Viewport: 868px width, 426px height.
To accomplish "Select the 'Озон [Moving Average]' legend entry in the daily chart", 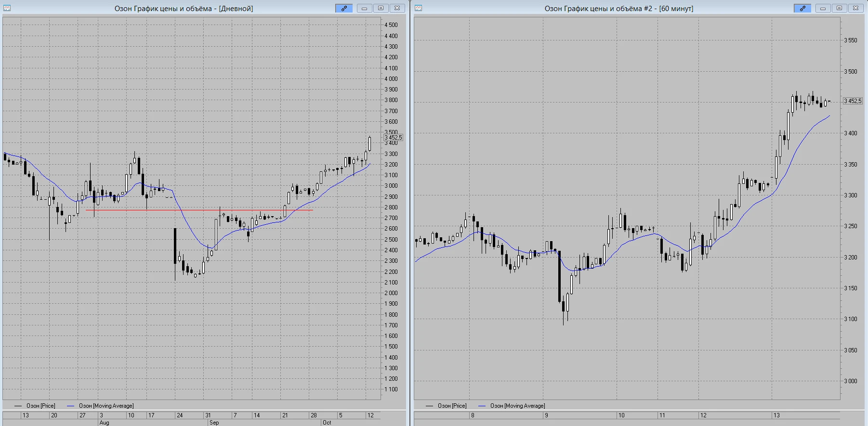I will pos(100,406).
